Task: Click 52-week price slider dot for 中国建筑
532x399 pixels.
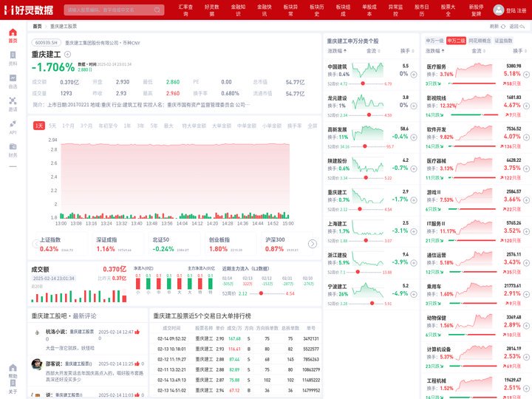Action: [363, 83]
